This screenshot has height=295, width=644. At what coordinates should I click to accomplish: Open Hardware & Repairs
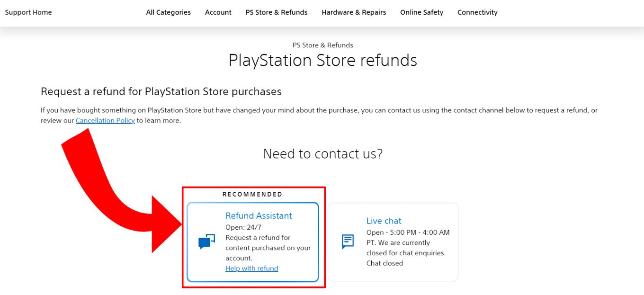(x=354, y=12)
